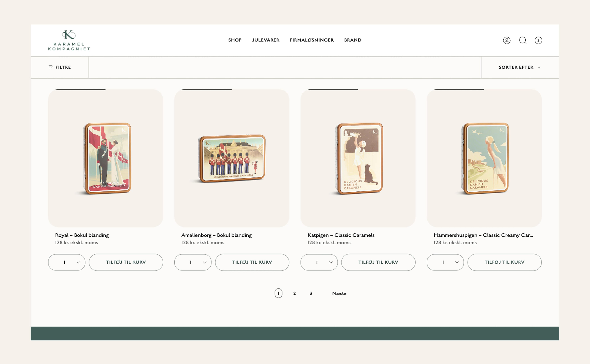Open the Amalienborg tin product image
The height and width of the screenshot is (364, 590).
[x=232, y=158]
